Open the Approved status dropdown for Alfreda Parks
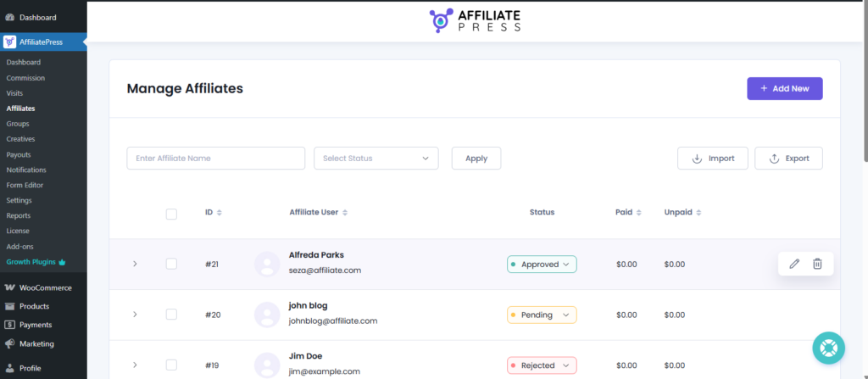Image resolution: width=868 pixels, height=379 pixels. tap(542, 264)
